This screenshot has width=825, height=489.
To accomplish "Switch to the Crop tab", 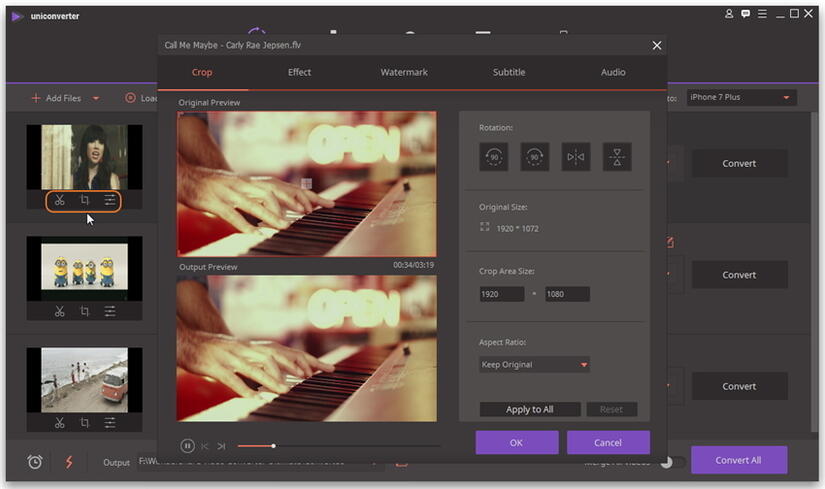I will click(x=202, y=72).
